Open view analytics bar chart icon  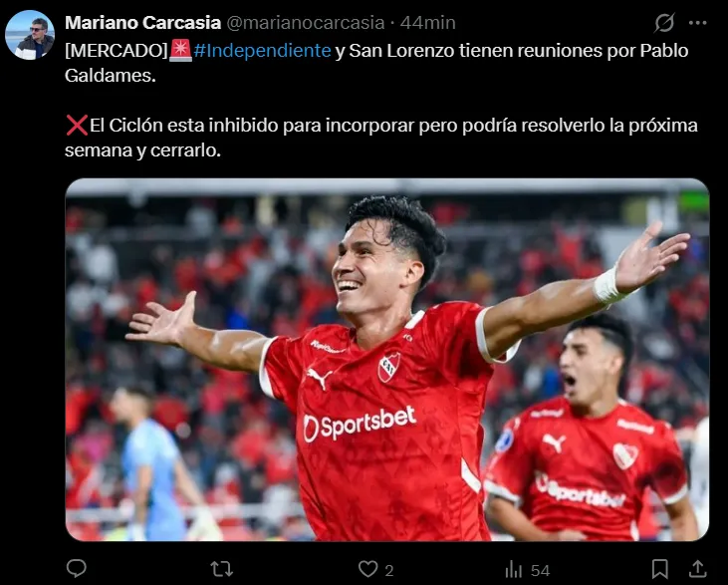[x=514, y=569]
